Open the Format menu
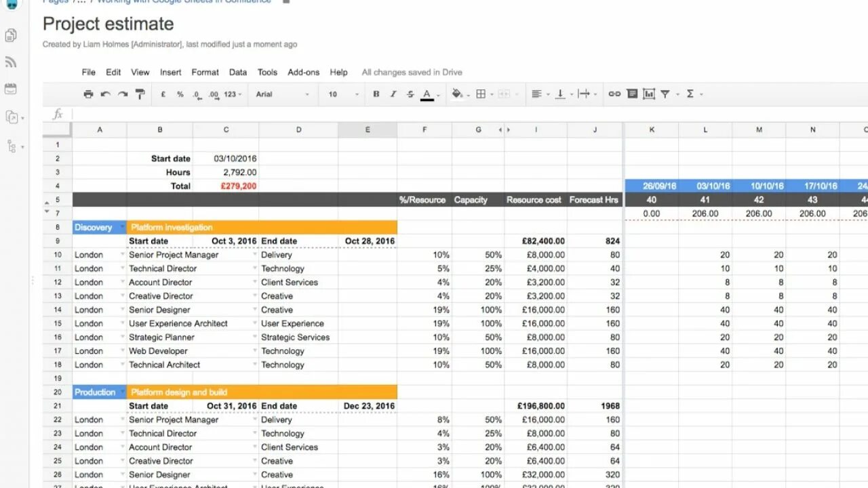Screen dimensions: 868x488 (205, 72)
